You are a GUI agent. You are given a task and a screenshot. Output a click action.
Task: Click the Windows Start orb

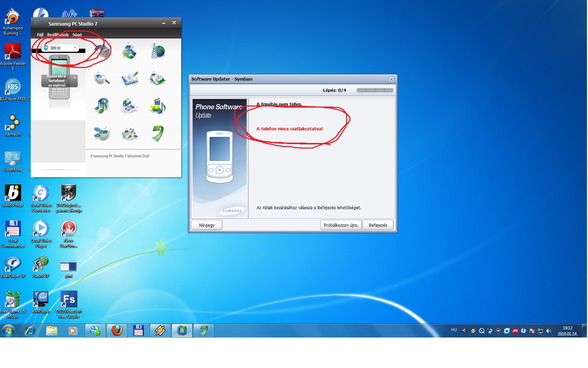8,330
